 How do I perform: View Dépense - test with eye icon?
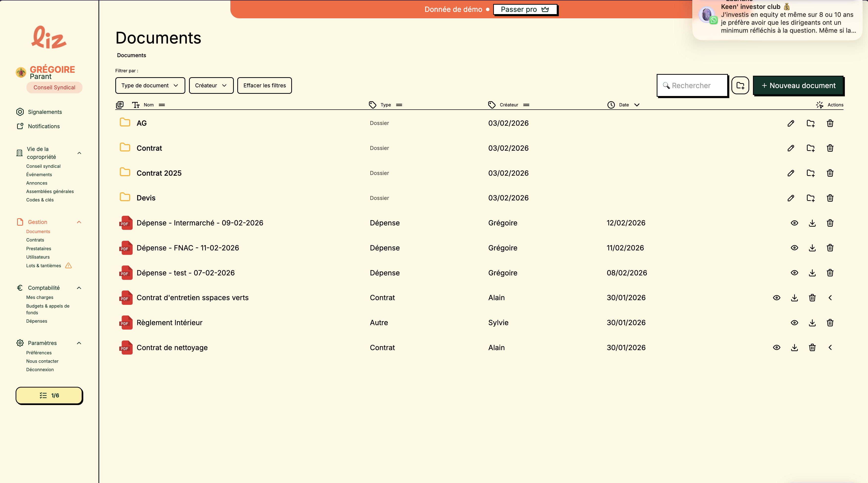(x=794, y=273)
